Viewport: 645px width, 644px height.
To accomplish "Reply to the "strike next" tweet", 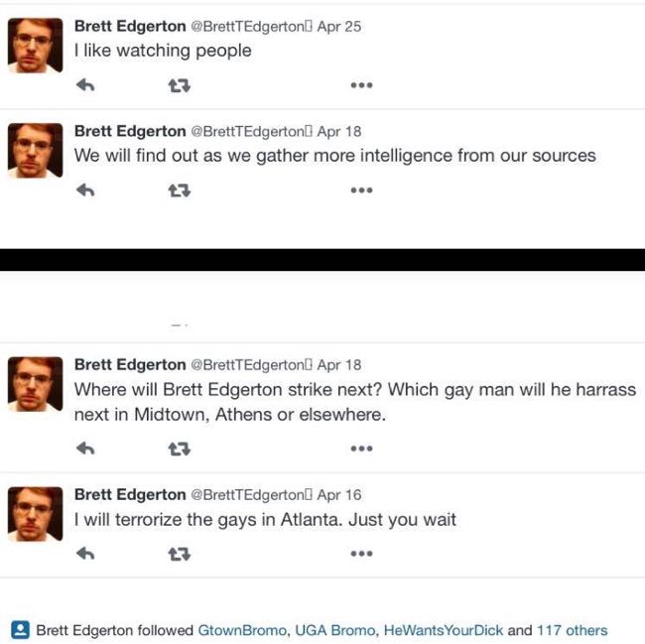I will [85, 449].
